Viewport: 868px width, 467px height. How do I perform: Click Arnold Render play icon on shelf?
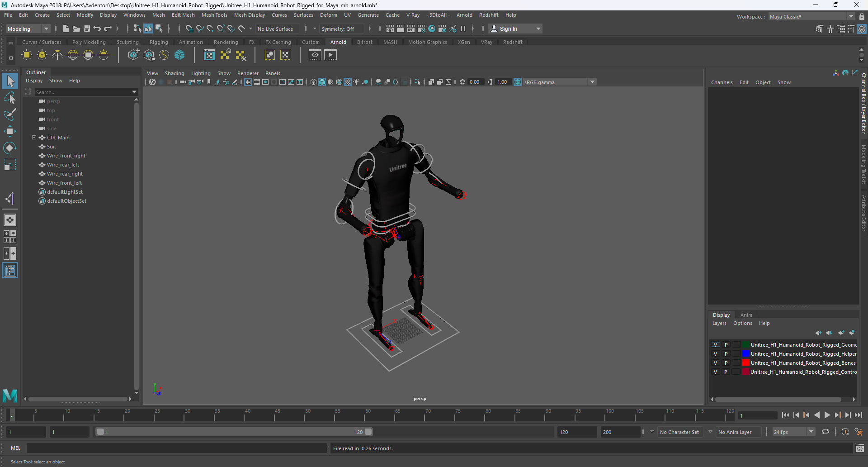[x=330, y=55]
